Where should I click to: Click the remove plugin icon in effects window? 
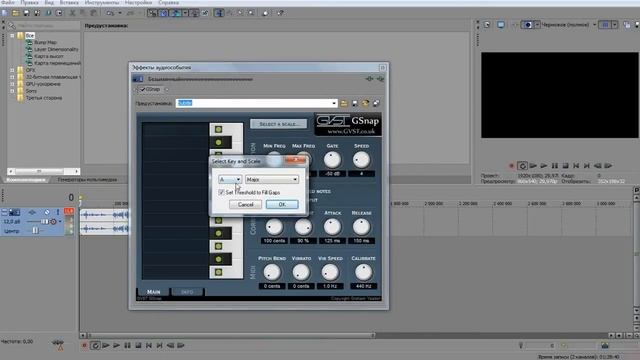[380, 79]
